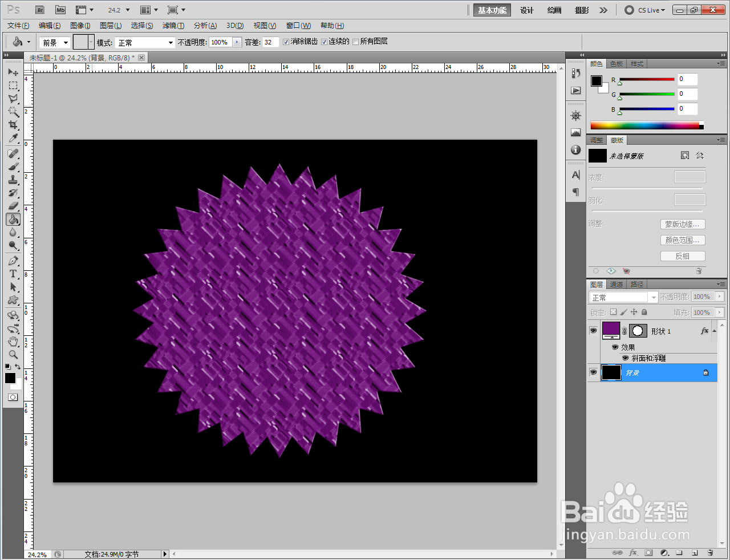This screenshot has width=730, height=560.
Task: Open the Paragraph panel icon
Action: tap(576, 192)
